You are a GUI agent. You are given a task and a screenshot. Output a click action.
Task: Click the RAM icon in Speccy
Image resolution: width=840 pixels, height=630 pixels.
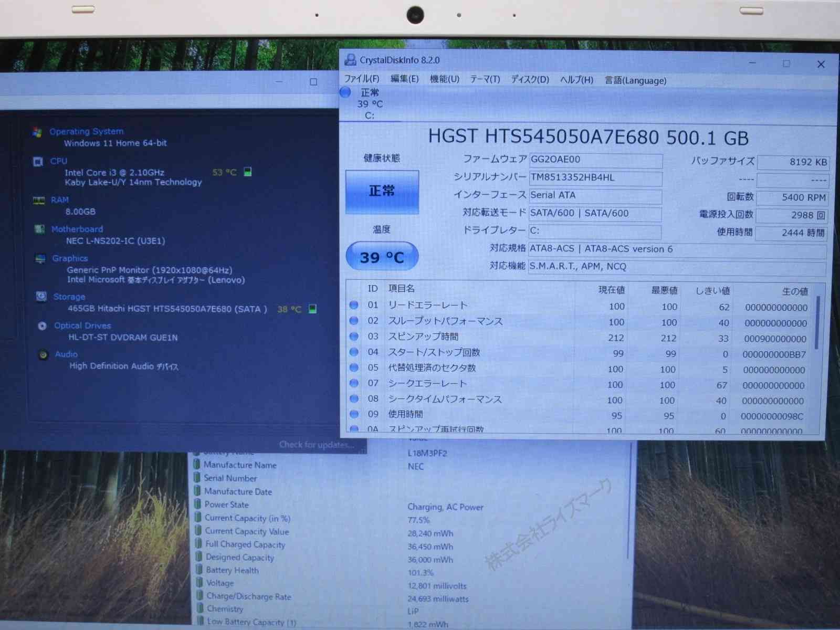tap(38, 201)
